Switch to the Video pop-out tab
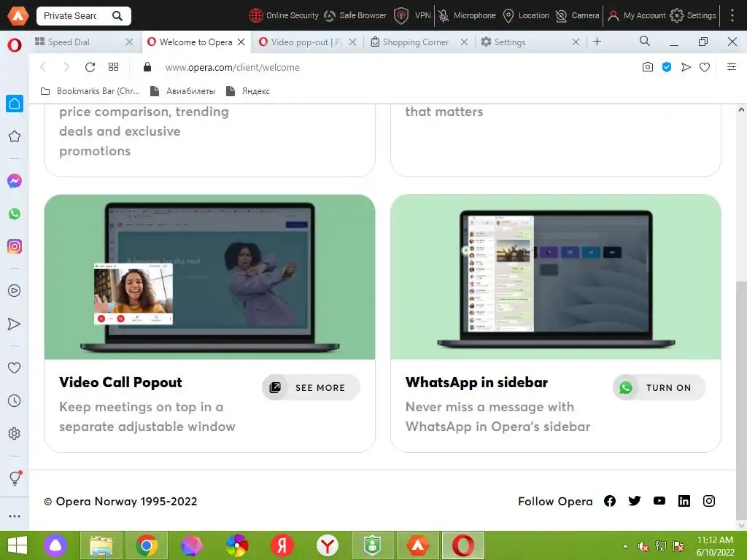The image size is (747, 560). click(x=300, y=42)
